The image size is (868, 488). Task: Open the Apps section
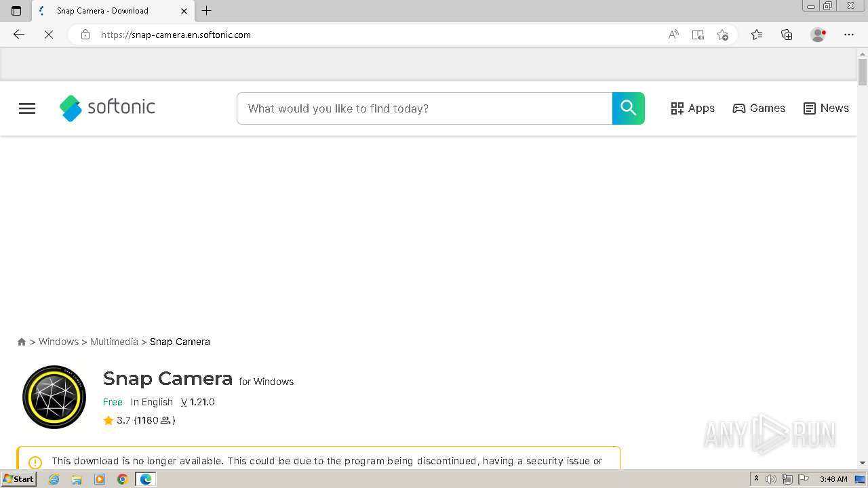tap(692, 108)
